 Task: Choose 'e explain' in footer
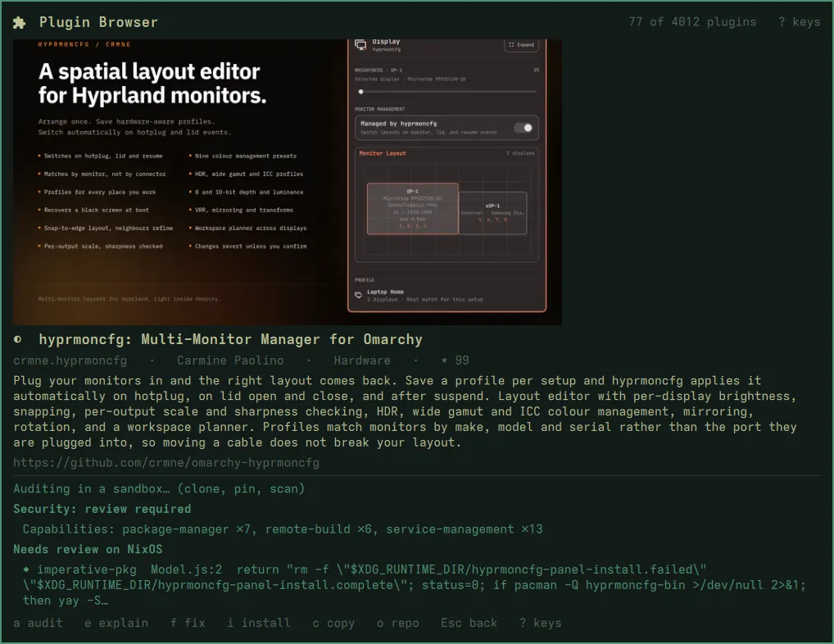click(x=116, y=623)
